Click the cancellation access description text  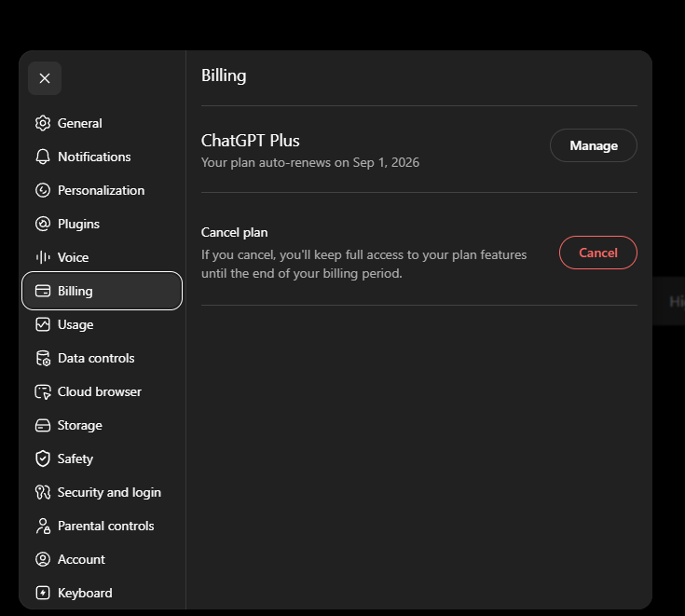click(x=363, y=264)
